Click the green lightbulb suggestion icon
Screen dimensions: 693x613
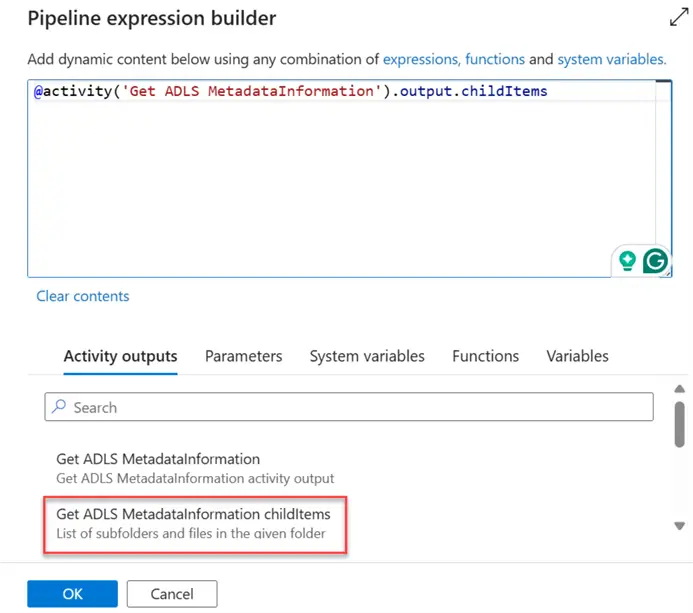pos(628,261)
